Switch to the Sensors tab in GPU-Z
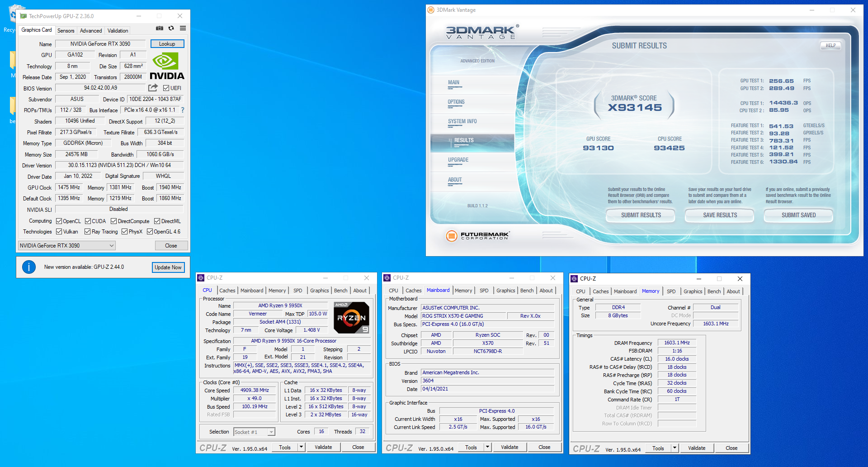 [66, 31]
